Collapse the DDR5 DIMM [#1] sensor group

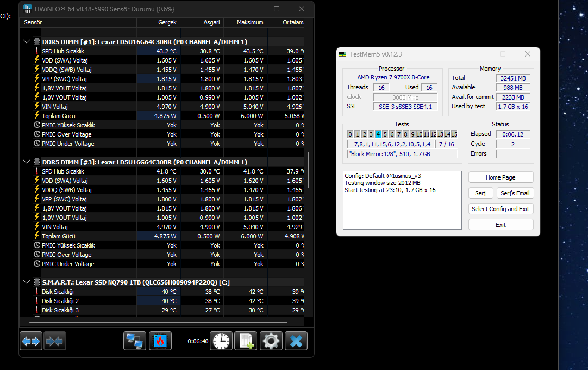(27, 41)
